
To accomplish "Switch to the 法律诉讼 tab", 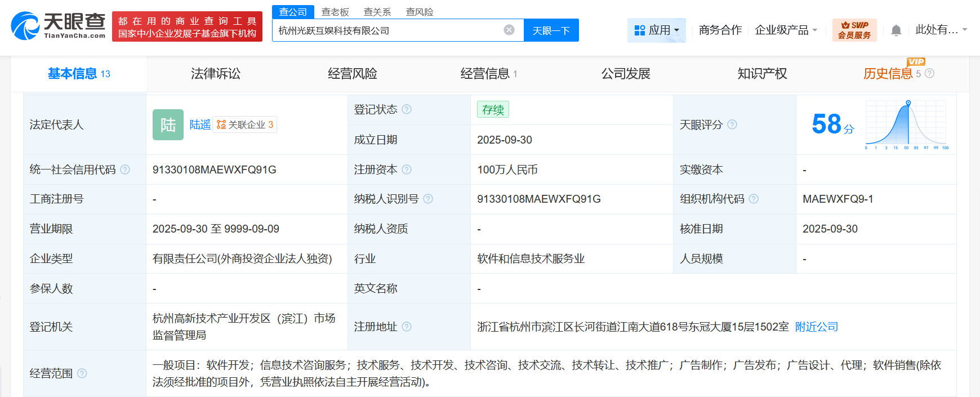I will (x=215, y=74).
